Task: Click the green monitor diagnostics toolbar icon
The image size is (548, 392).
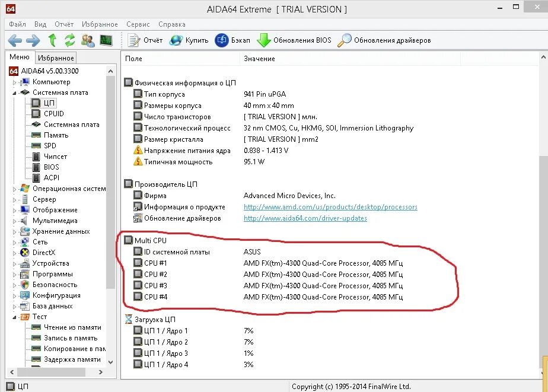Action: click(x=106, y=40)
